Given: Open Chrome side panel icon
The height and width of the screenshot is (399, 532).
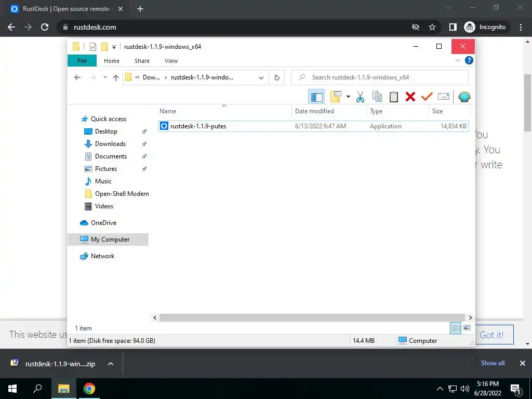Looking at the screenshot, I should tap(453, 27).
